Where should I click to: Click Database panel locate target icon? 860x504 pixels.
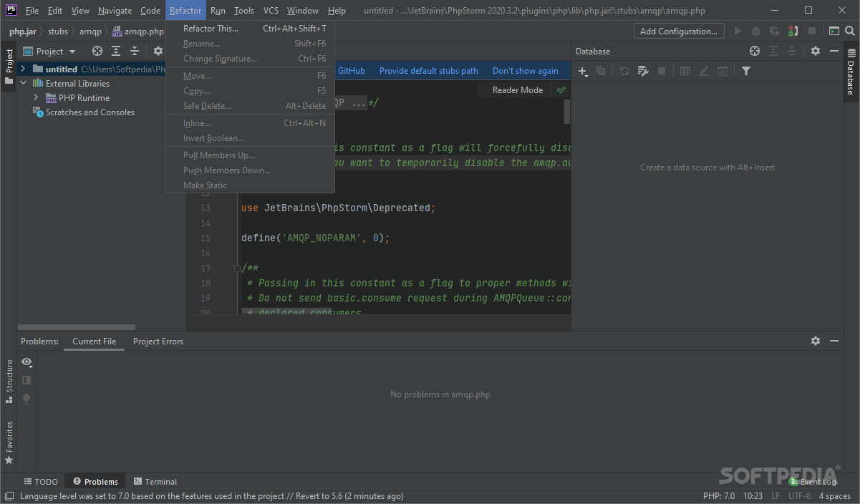[755, 51]
